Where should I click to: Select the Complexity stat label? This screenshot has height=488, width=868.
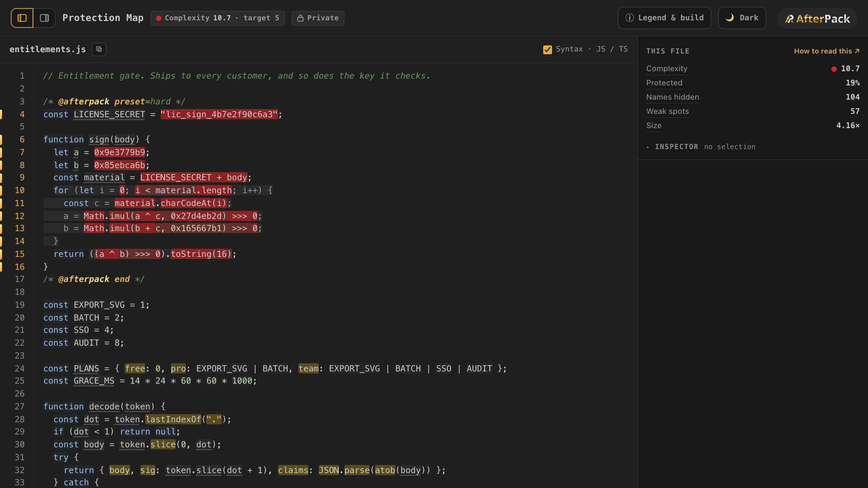coord(667,69)
